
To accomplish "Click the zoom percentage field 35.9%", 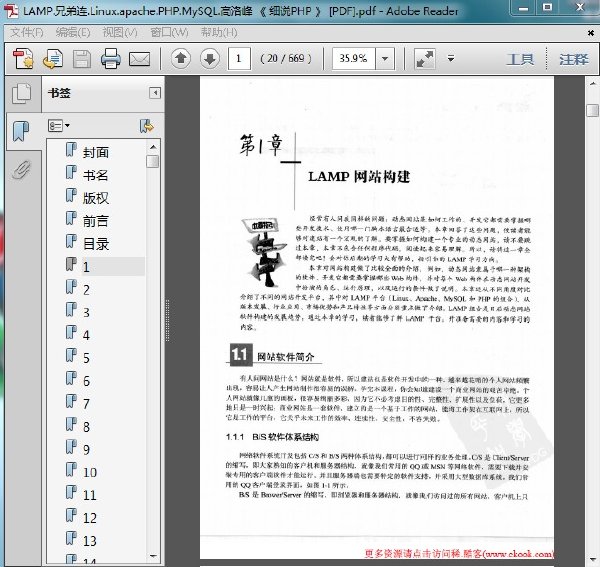I will click(354, 59).
